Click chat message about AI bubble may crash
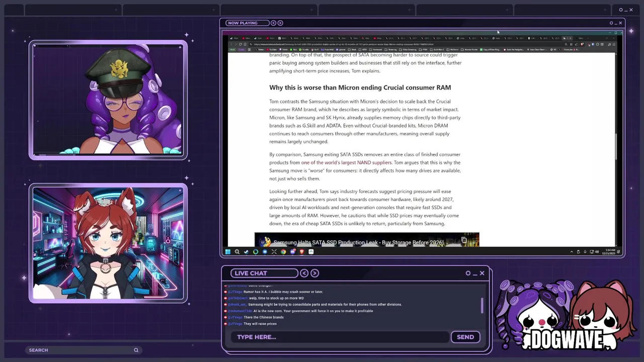The width and height of the screenshot is (644, 362). click(x=283, y=292)
